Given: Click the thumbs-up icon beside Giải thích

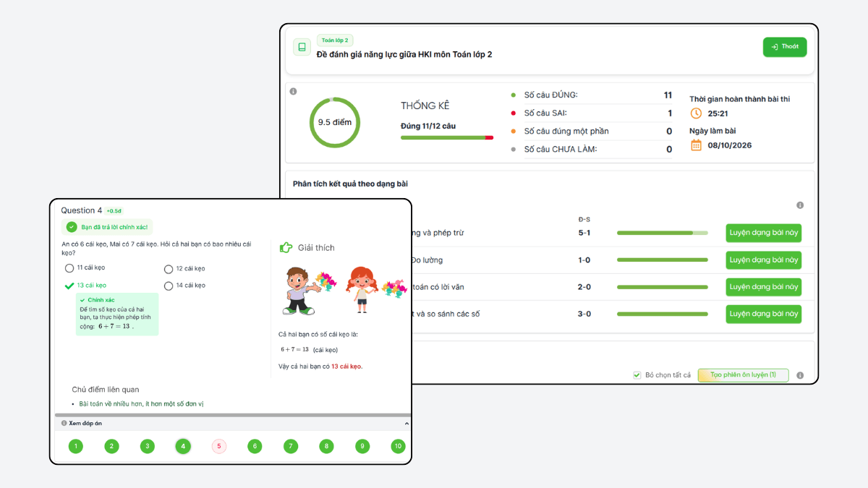Looking at the screenshot, I should [x=286, y=247].
